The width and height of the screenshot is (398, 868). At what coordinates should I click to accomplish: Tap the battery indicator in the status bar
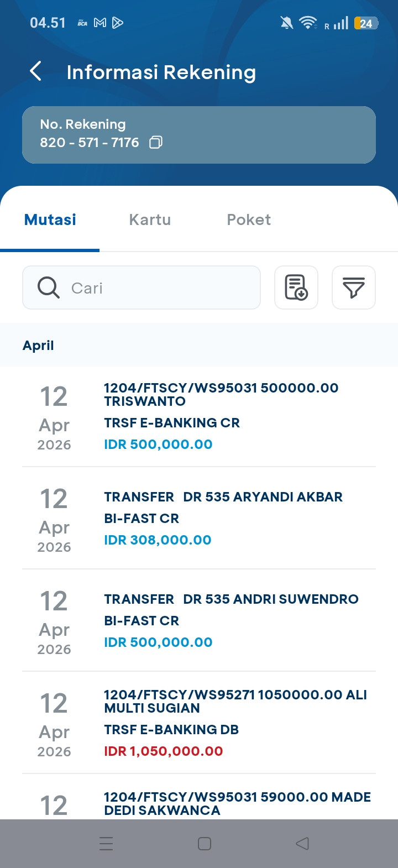pyautogui.click(x=366, y=23)
